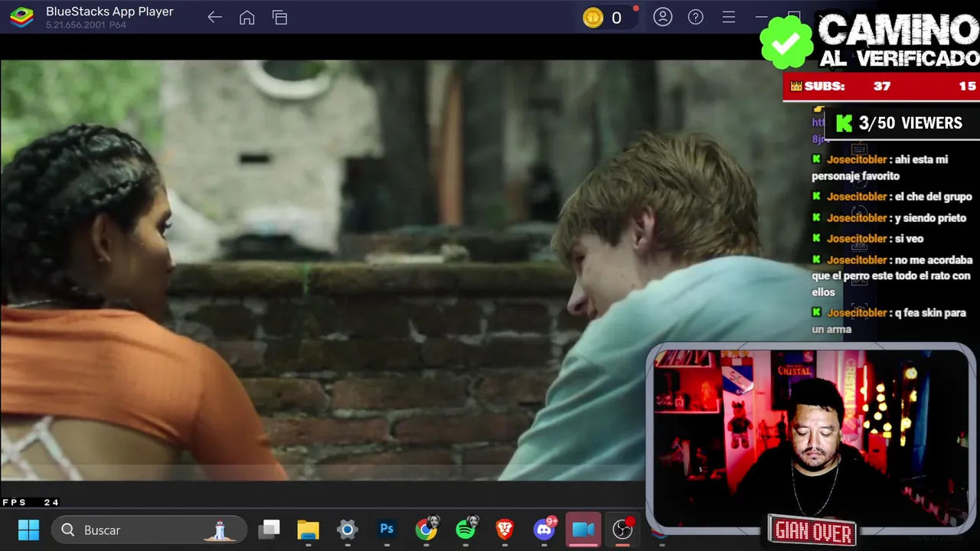Screen dimensions: 980x551
Task: Open the video camera app in taskbar
Action: pyautogui.click(x=583, y=530)
